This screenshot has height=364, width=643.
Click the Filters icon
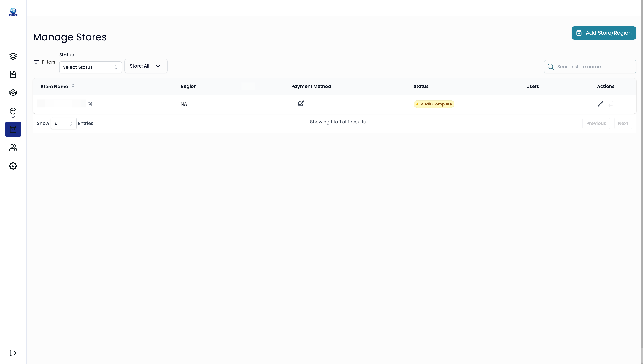36,62
